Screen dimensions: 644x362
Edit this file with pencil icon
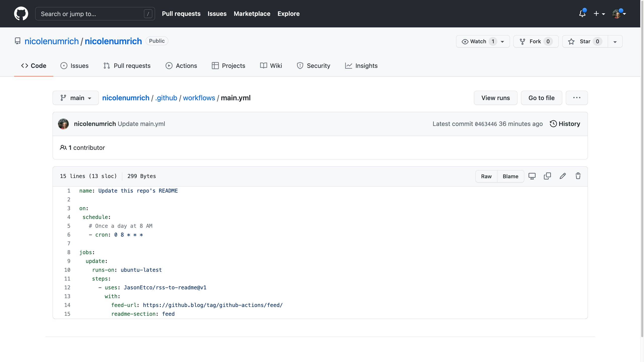pos(563,176)
